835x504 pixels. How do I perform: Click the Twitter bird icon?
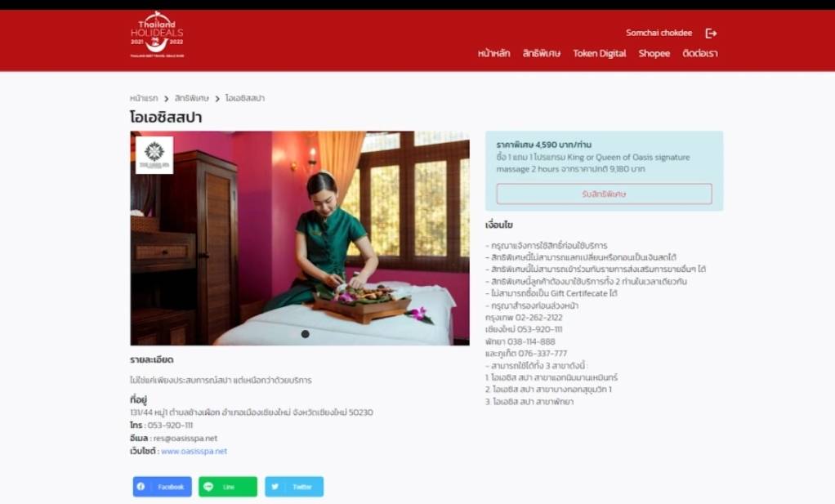click(275, 486)
